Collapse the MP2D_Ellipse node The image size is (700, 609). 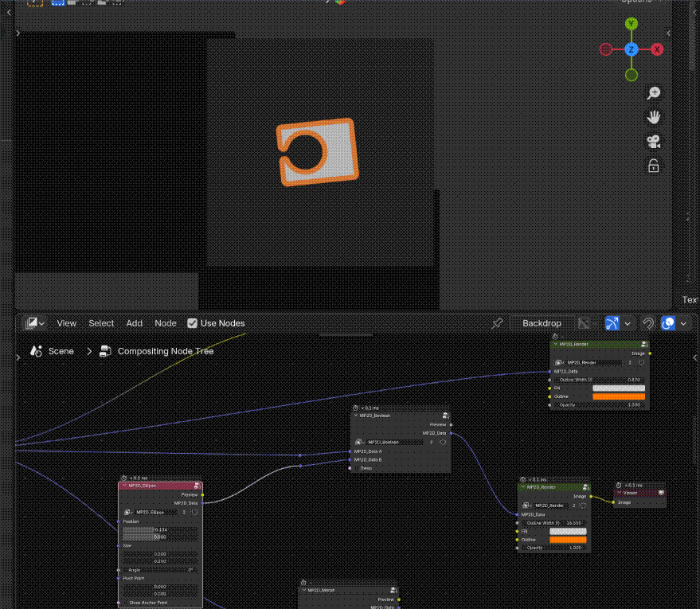pos(124,486)
